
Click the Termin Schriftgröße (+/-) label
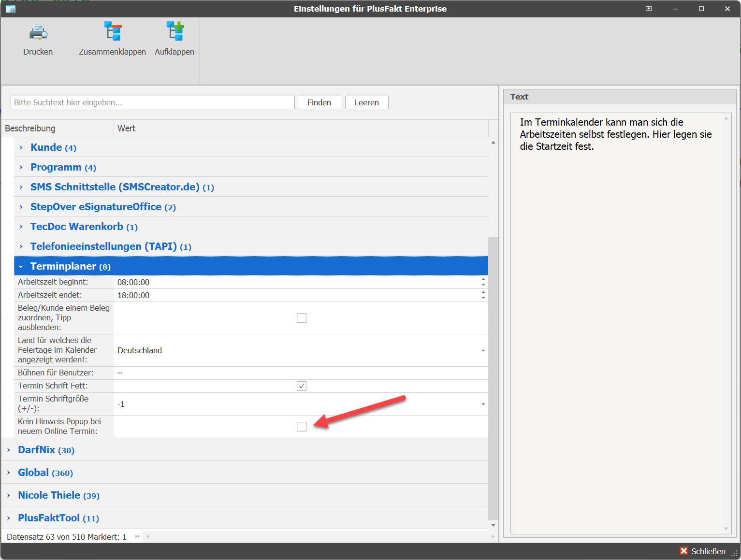pos(53,403)
